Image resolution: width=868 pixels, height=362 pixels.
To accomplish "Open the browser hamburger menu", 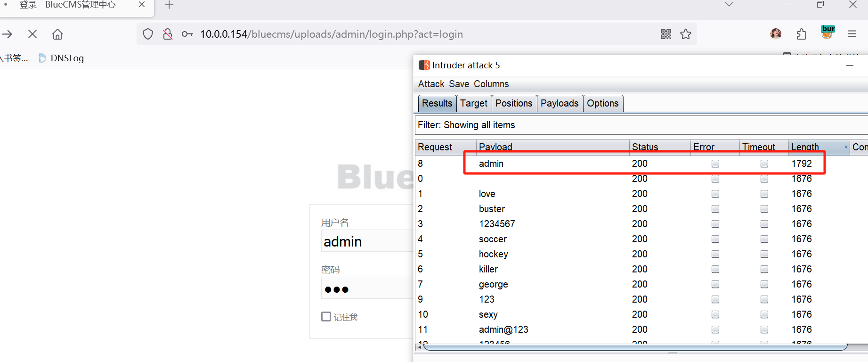I will click(x=852, y=34).
